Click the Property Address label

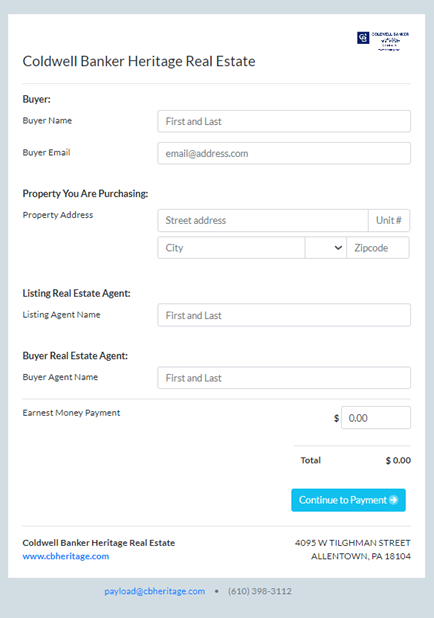click(x=58, y=215)
